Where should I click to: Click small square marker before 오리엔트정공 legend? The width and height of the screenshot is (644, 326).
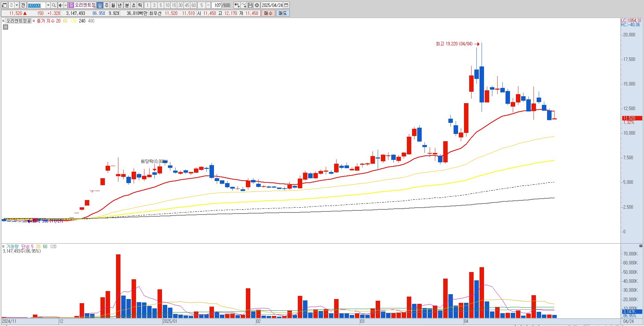point(3,21)
